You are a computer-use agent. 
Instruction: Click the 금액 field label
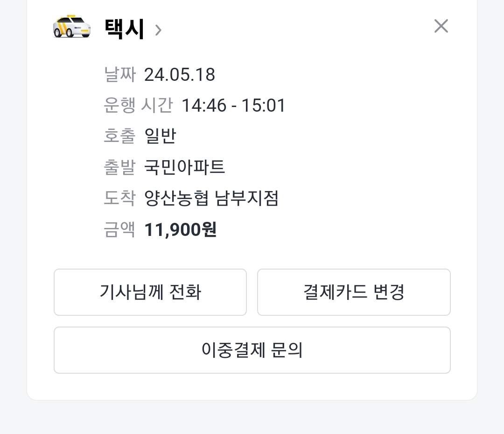pos(119,230)
